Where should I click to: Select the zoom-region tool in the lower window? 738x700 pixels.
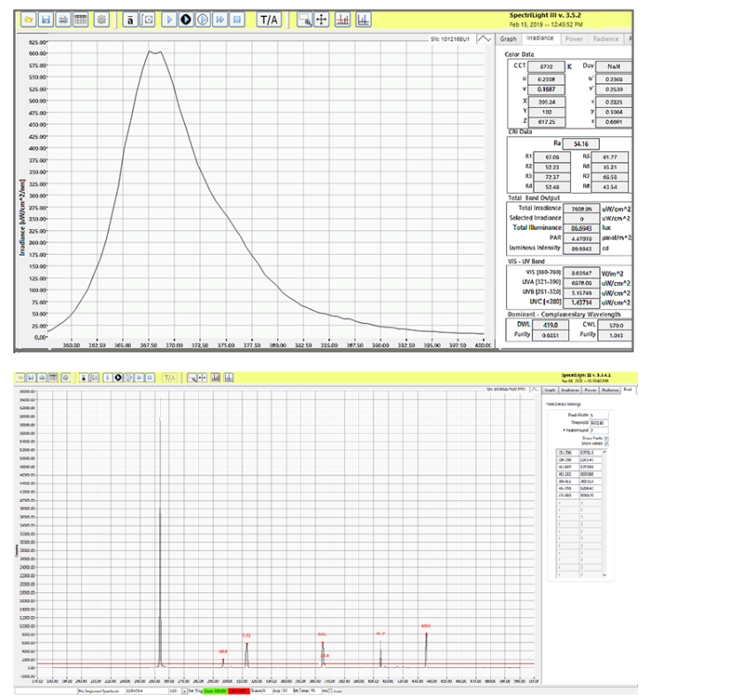(x=191, y=378)
